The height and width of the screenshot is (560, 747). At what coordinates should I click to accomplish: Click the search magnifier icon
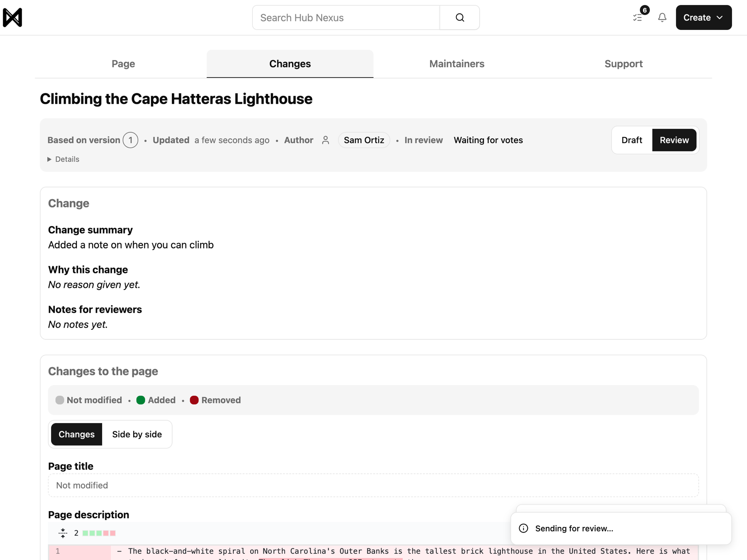tap(460, 17)
